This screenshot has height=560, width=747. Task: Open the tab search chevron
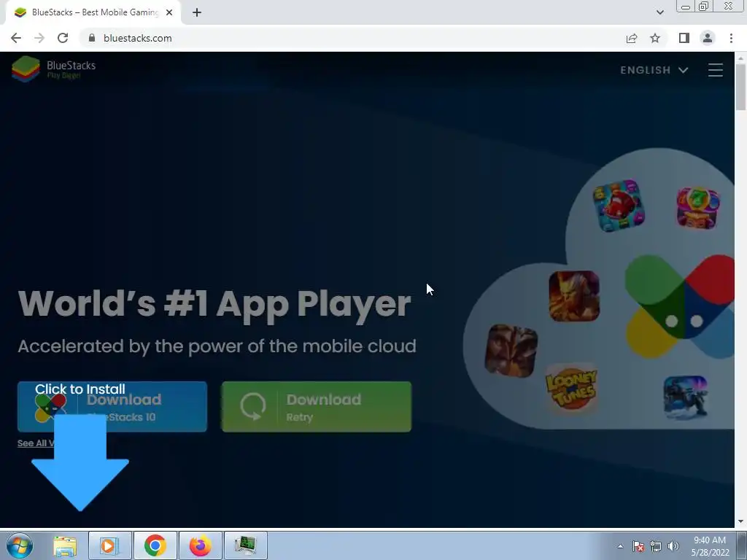point(659,12)
